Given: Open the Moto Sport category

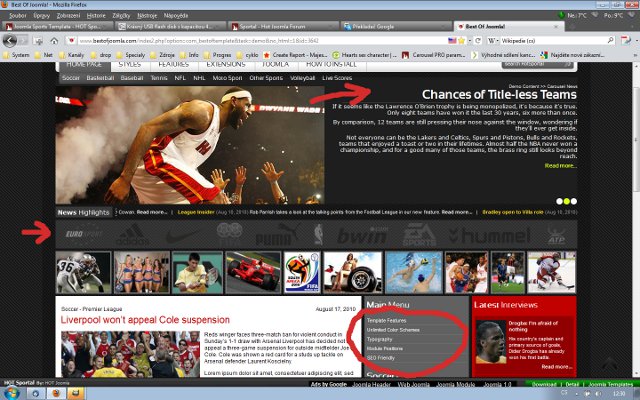Looking at the screenshot, I should coord(227,78).
